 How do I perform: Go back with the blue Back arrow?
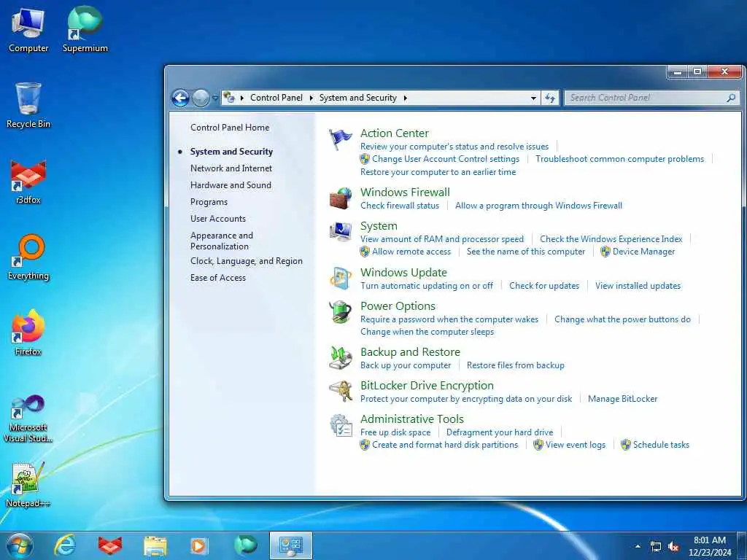[181, 98]
